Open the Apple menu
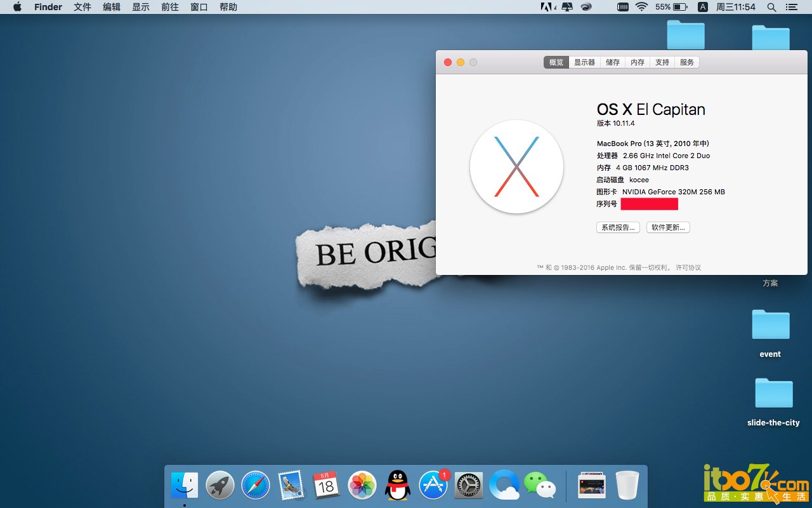This screenshot has height=508, width=812. (x=17, y=7)
